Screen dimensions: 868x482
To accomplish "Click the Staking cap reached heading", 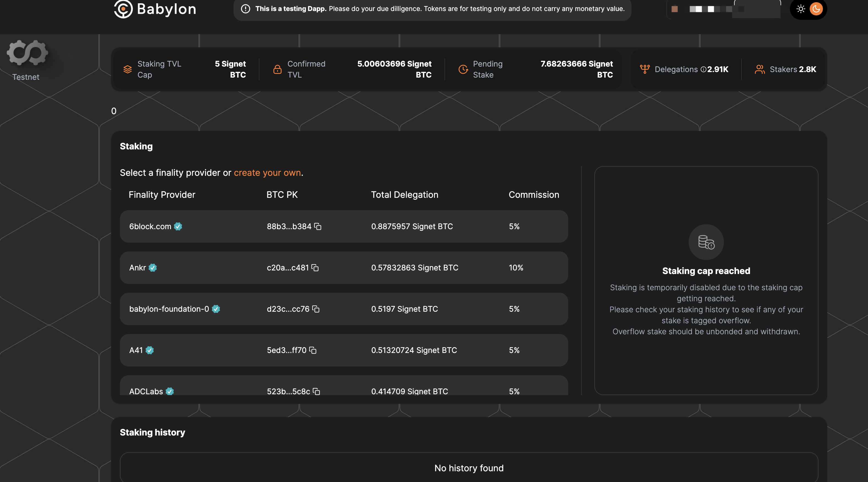I will pos(706,271).
